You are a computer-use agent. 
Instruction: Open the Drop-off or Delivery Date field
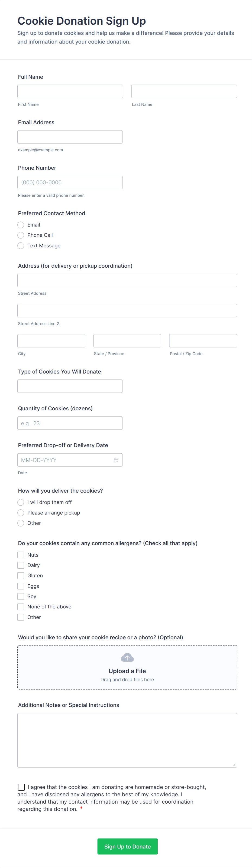[x=64, y=460]
